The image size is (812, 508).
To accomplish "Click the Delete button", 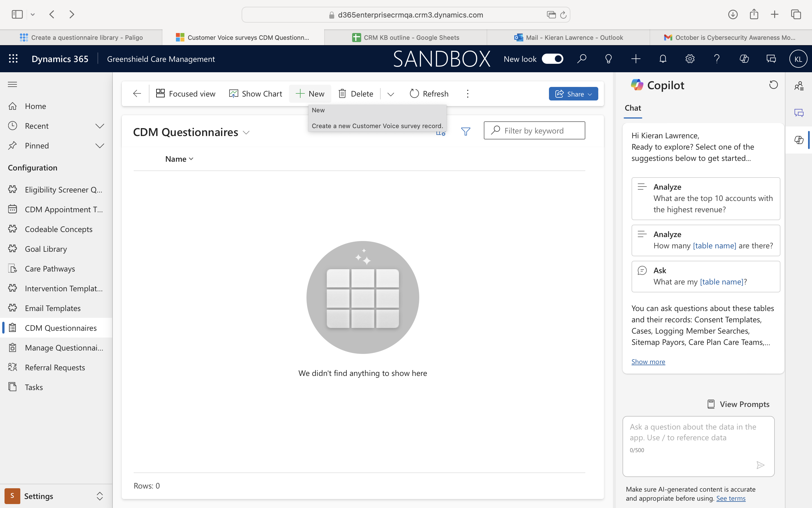I will [x=356, y=94].
